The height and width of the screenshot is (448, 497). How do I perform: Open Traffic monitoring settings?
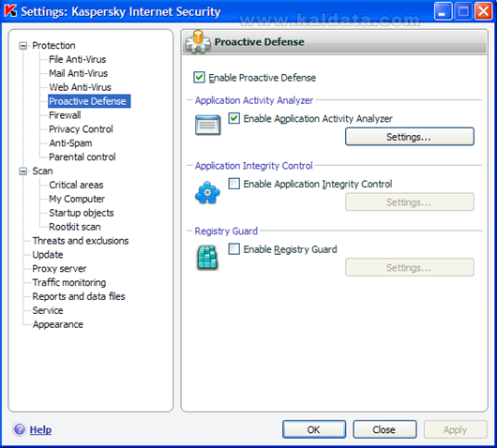pyautogui.click(x=69, y=282)
